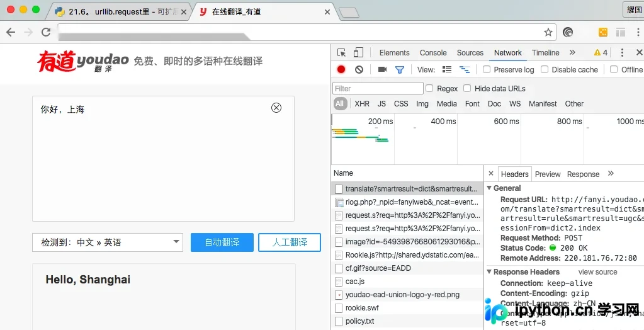Screen dimensions: 644x330
Task: Select the rlog.php request row
Action: coord(407,202)
